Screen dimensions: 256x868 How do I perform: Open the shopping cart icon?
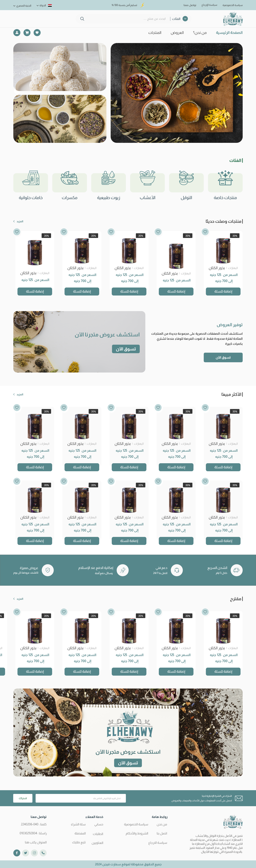point(27,33)
